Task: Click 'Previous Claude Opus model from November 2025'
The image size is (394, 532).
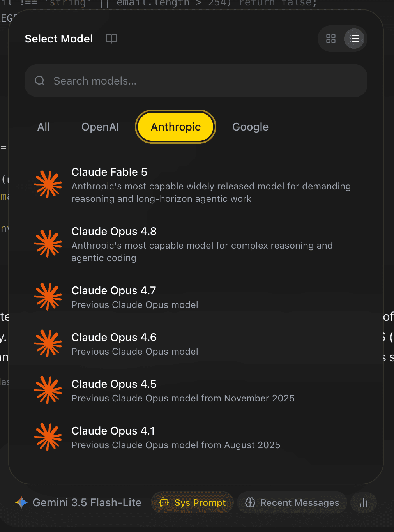Action: (x=183, y=398)
